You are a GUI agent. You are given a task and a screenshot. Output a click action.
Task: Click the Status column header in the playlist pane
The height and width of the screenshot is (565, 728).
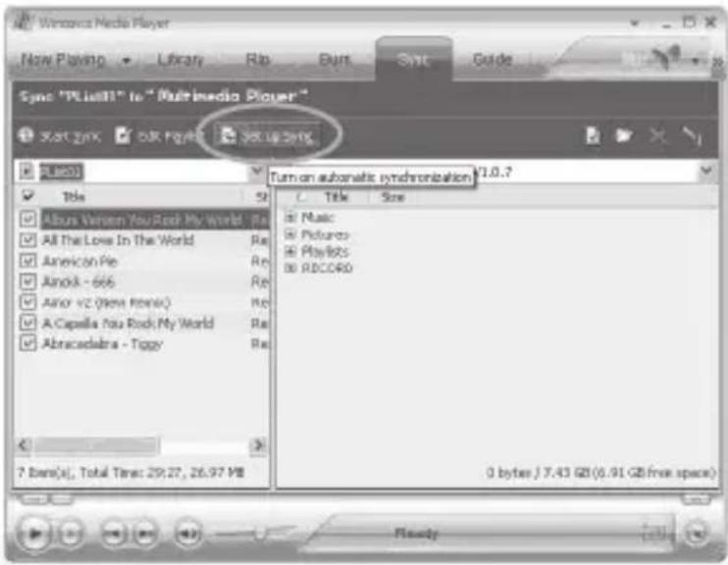261,196
